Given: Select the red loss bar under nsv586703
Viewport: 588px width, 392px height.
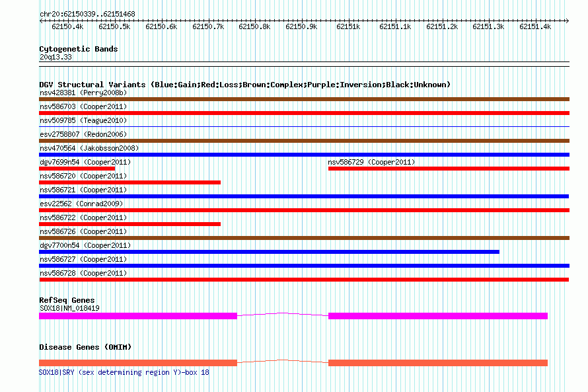Looking at the screenshot, I should pyautogui.click(x=304, y=113).
